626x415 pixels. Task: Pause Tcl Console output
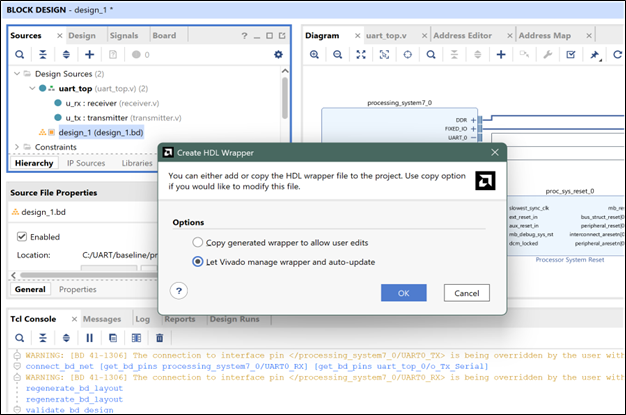(x=89, y=338)
